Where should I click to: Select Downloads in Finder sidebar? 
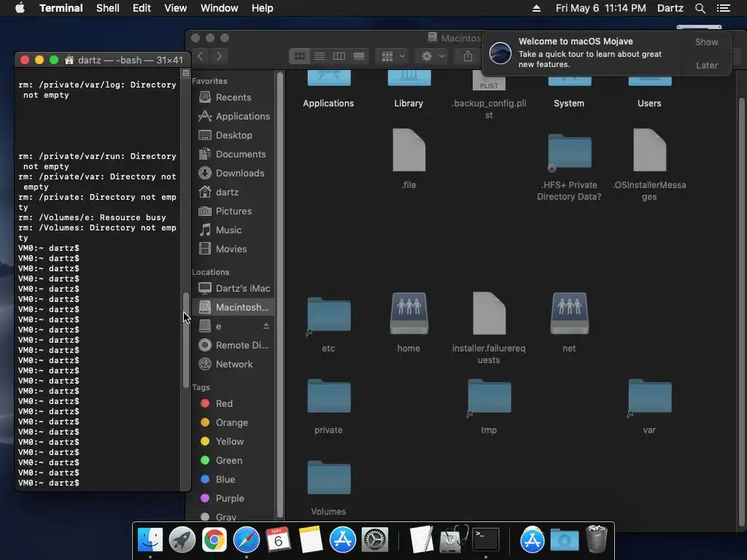point(233,174)
